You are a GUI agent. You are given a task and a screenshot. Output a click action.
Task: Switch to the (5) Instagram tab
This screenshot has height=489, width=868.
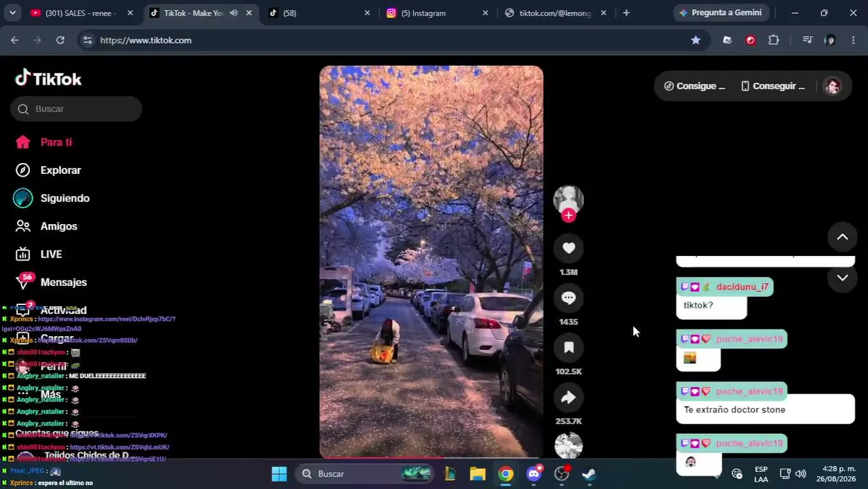435,13
